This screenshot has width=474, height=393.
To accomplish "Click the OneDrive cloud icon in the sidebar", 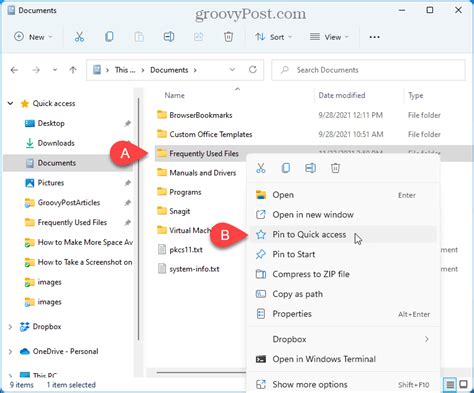I will pyautogui.click(x=25, y=351).
